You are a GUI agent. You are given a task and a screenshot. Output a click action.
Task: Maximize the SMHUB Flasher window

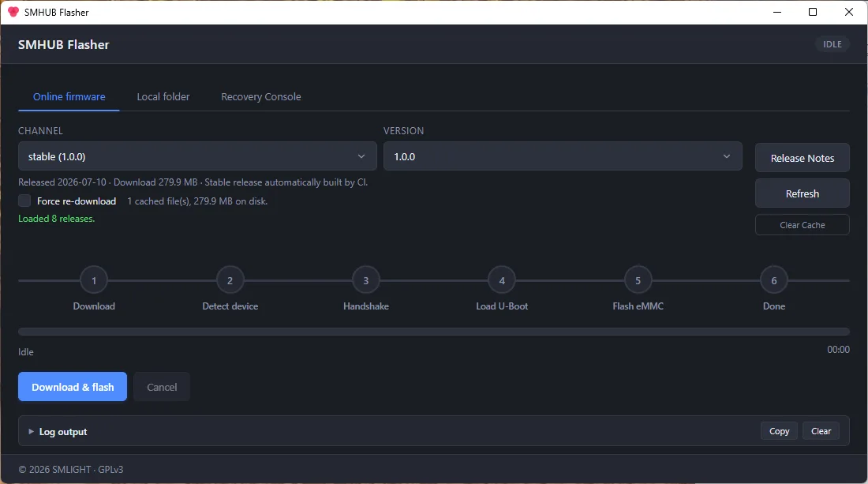(x=813, y=12)
